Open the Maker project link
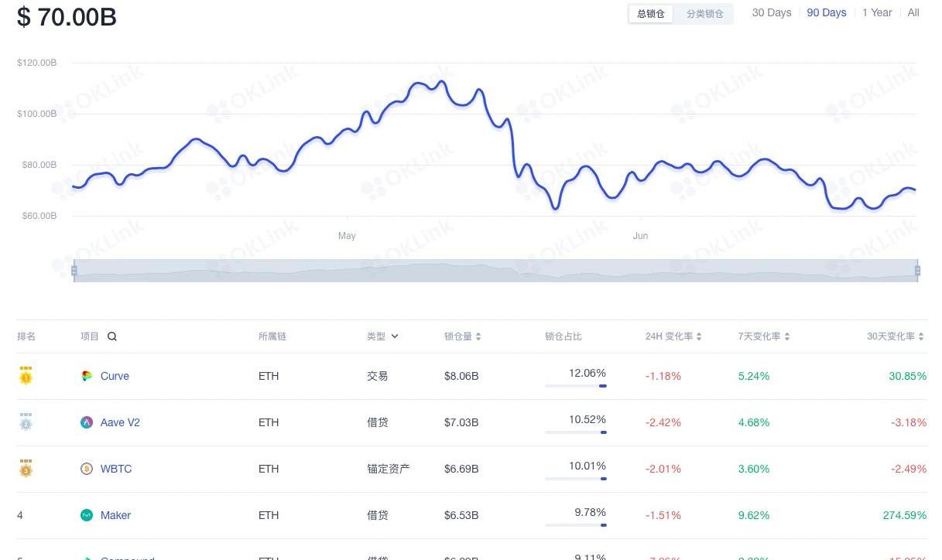942x560 pixels. tap(115, 515)
